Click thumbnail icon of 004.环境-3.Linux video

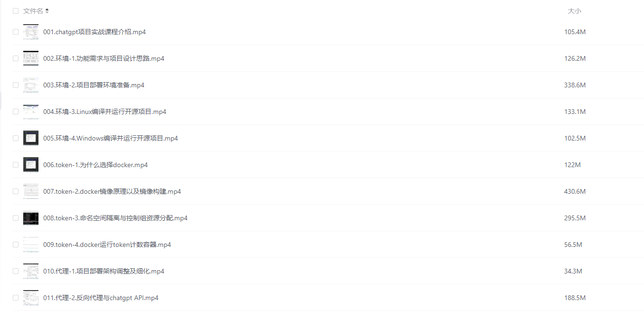[31, 112]
